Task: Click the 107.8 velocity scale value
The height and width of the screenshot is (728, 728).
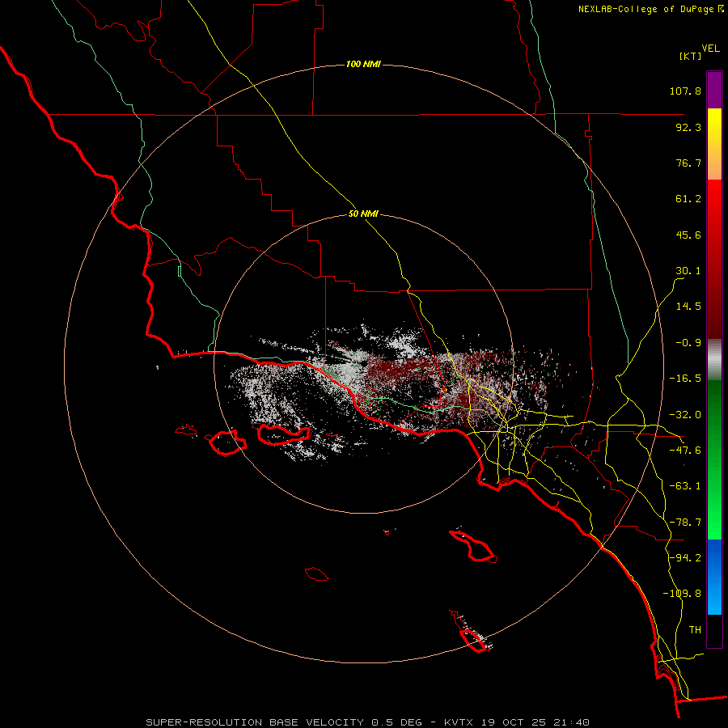Action: [x=685, y=91]
